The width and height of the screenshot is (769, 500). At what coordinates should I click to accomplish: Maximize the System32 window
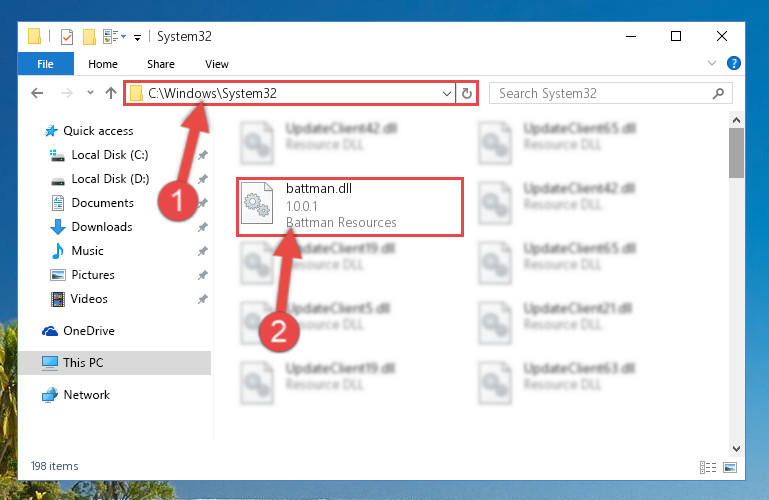point(676,36)
